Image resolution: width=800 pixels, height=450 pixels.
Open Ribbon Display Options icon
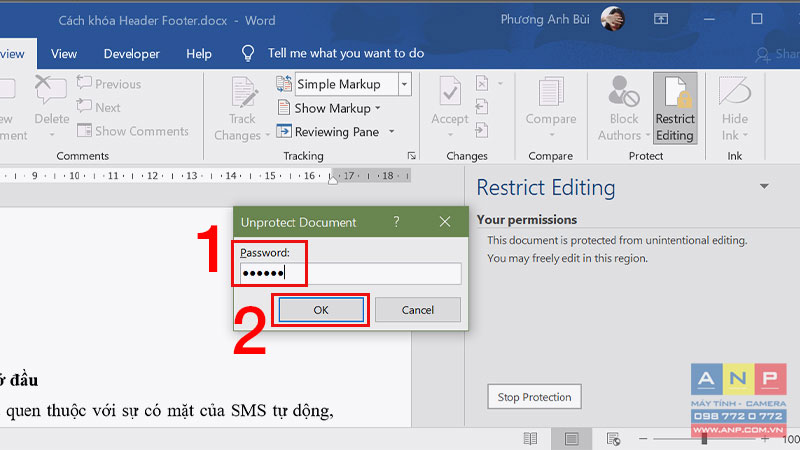[x=661, y=19]
